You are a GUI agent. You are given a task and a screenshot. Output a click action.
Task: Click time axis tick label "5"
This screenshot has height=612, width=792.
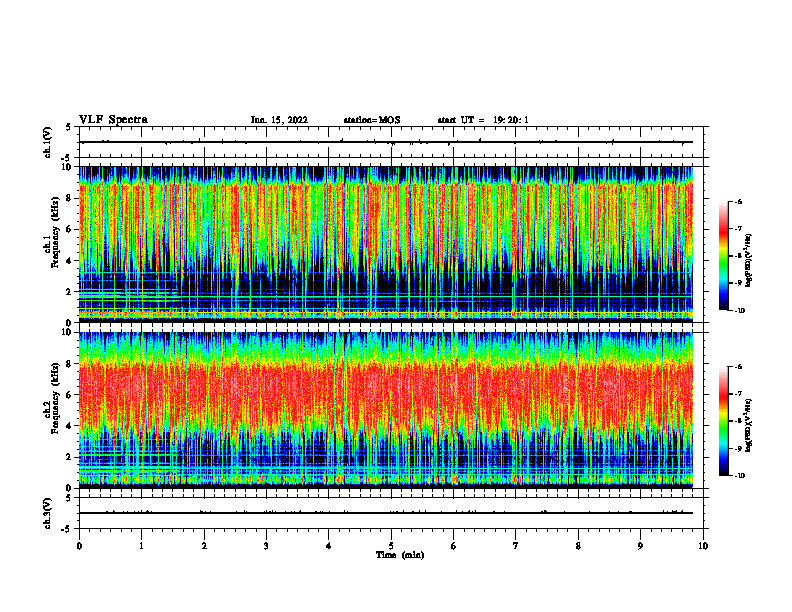(x=391, y=546)
